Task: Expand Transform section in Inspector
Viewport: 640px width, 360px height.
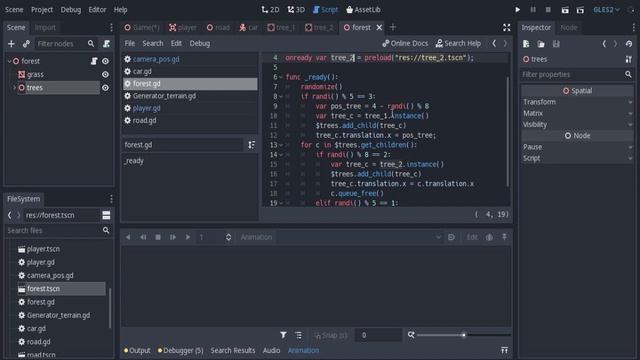Action: (577, 102)
